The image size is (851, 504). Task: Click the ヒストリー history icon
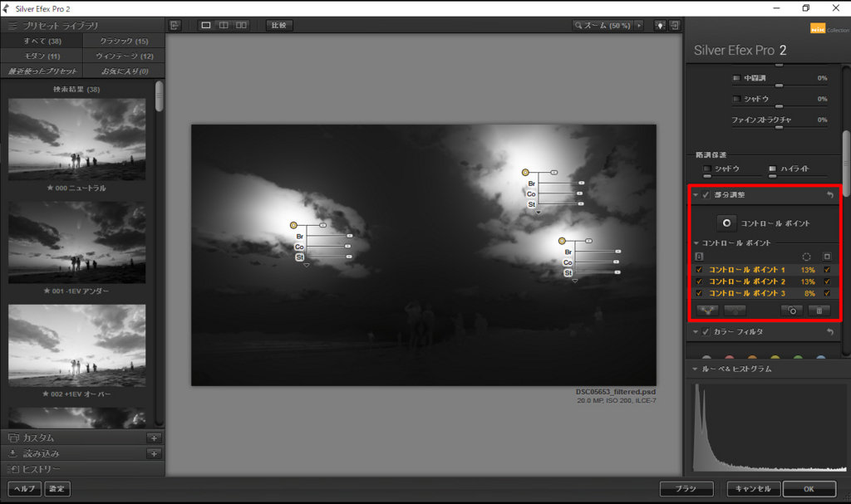tap(13, 469)
